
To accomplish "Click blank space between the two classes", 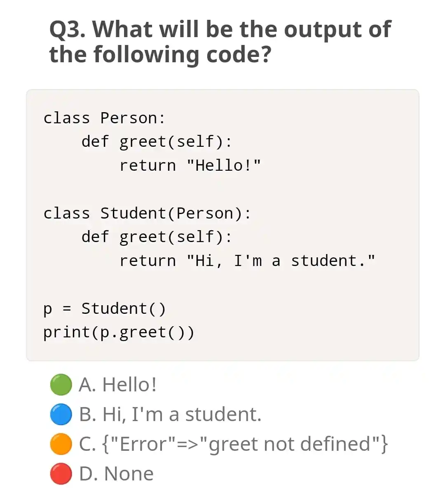I will (222, 189).
